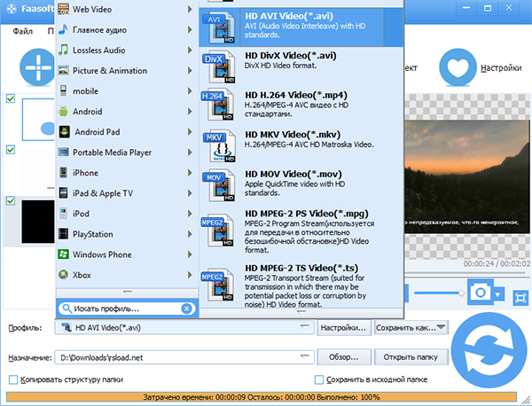Select HD MOV Video(*.mov) format
The image size is (532, 406).
pos(301,185)
